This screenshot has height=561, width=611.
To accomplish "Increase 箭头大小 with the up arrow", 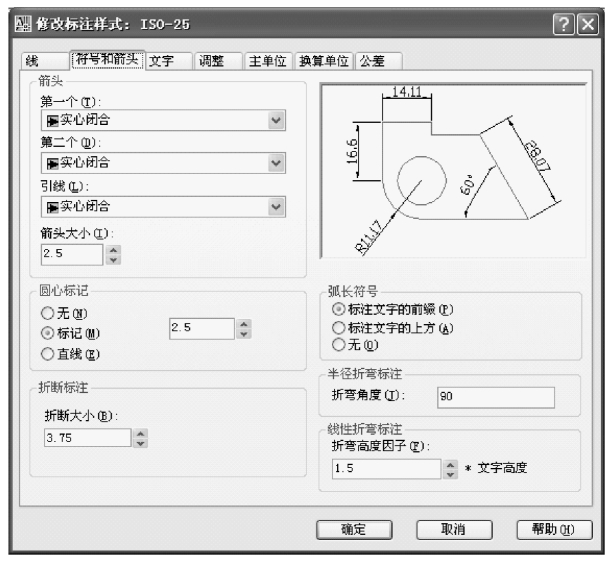I will pos(113,250).
